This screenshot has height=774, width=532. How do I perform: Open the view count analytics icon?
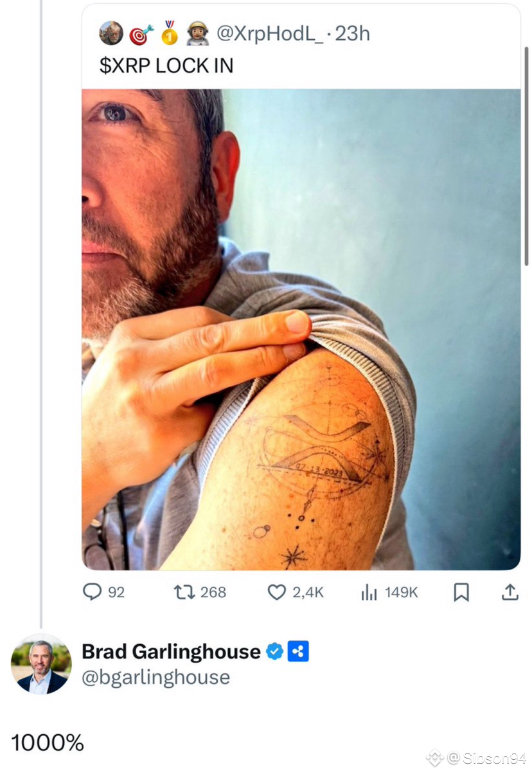click(369, 592)
